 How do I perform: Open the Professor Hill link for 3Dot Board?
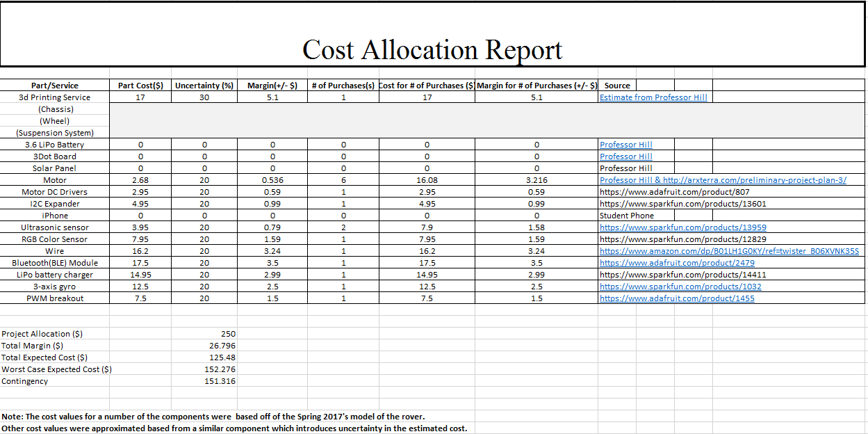[x=626, y=156]
